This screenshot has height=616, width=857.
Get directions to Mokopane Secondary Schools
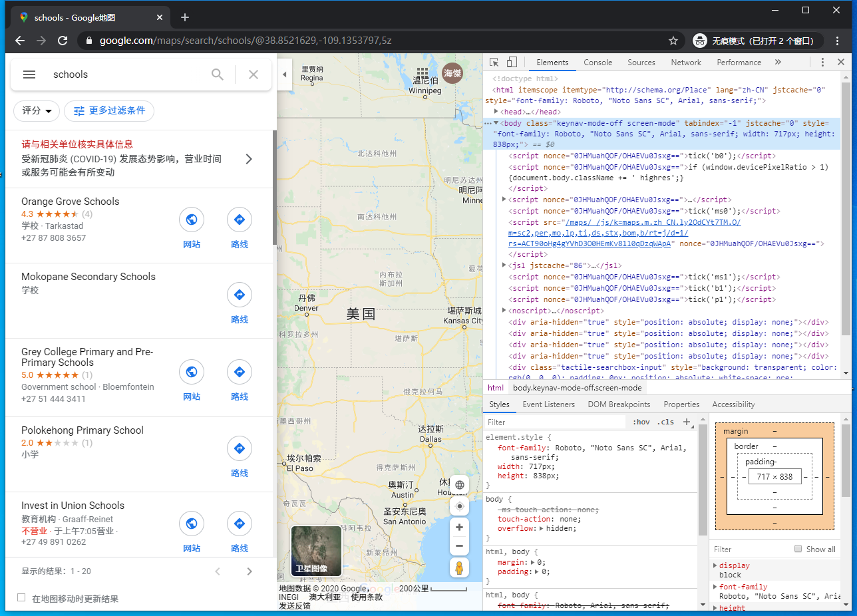(x=240, y=295)
